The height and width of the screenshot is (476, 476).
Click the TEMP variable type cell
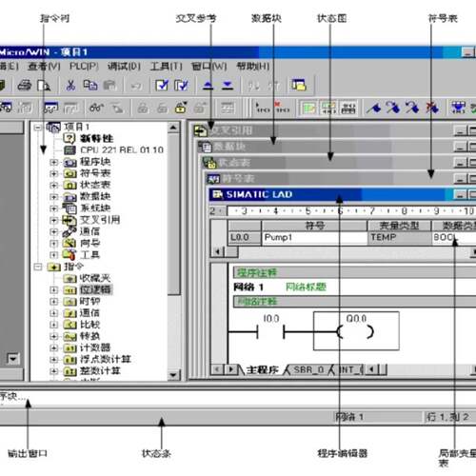click(399, 238)
